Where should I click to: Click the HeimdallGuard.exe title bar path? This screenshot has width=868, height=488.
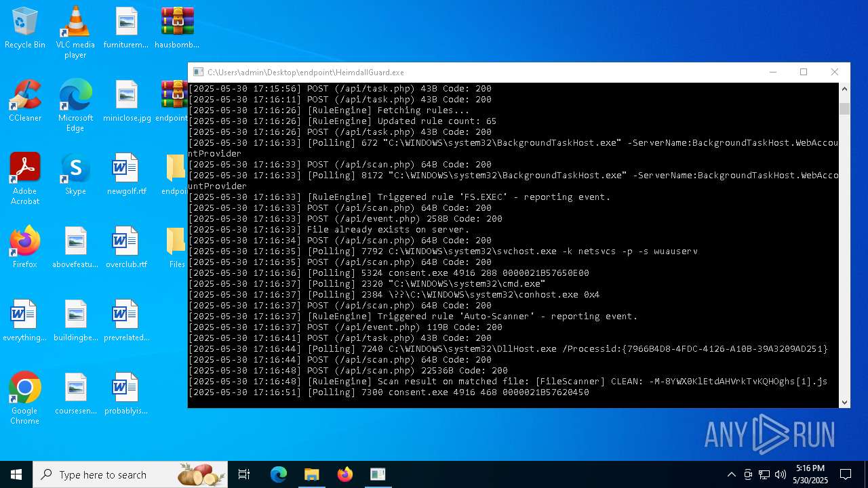click(306, 73)
